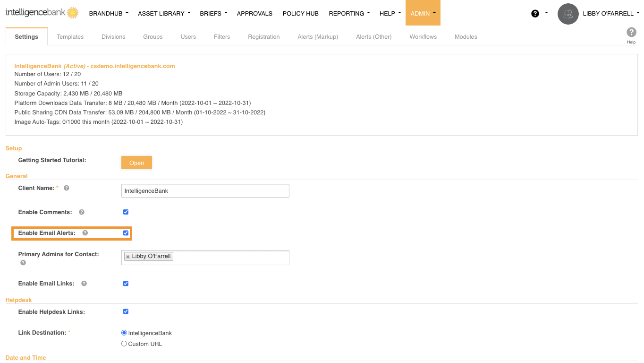Click the Storage Capacity: 2,430 MB line

point(68,94)
